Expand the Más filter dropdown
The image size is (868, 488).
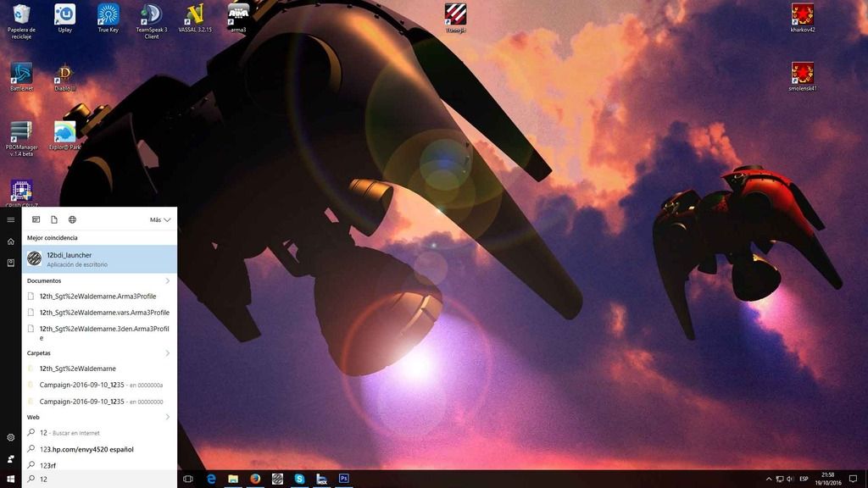coord(160,219)
